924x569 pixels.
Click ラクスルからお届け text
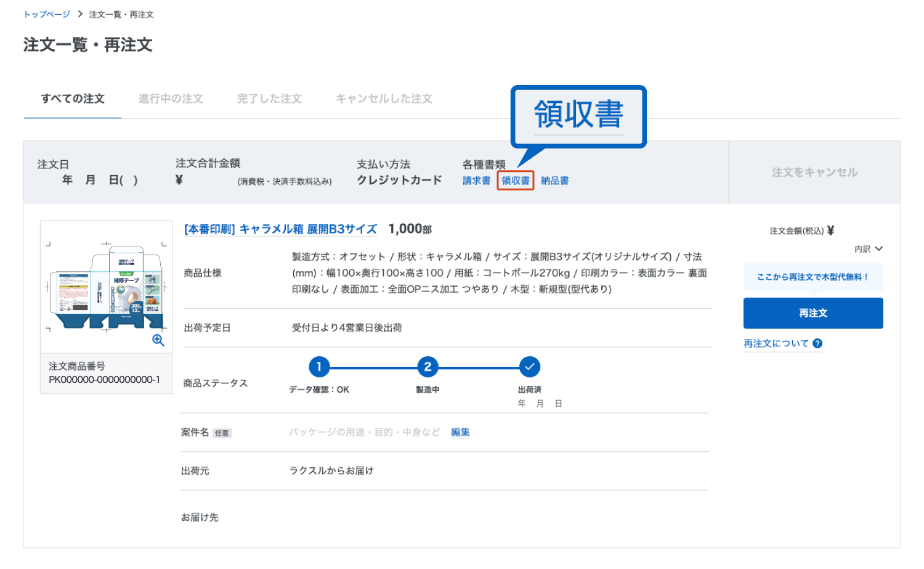(x=331, y=470)
